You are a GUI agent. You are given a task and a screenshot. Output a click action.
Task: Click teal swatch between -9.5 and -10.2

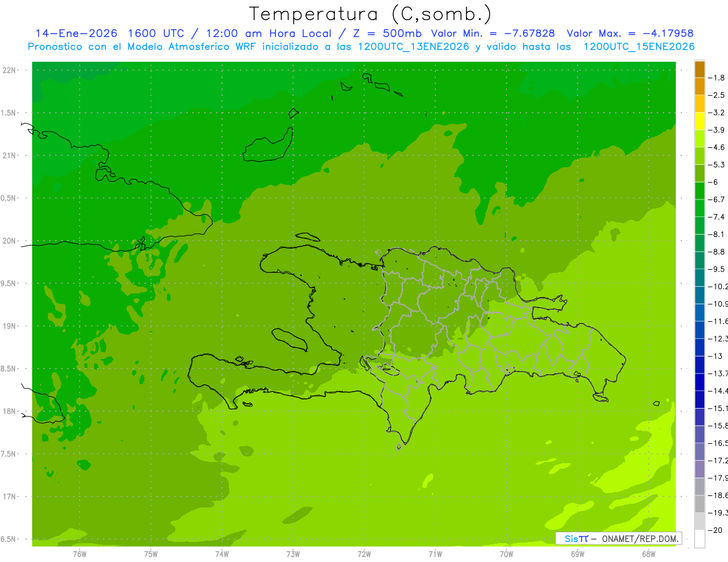coord(699,278)
